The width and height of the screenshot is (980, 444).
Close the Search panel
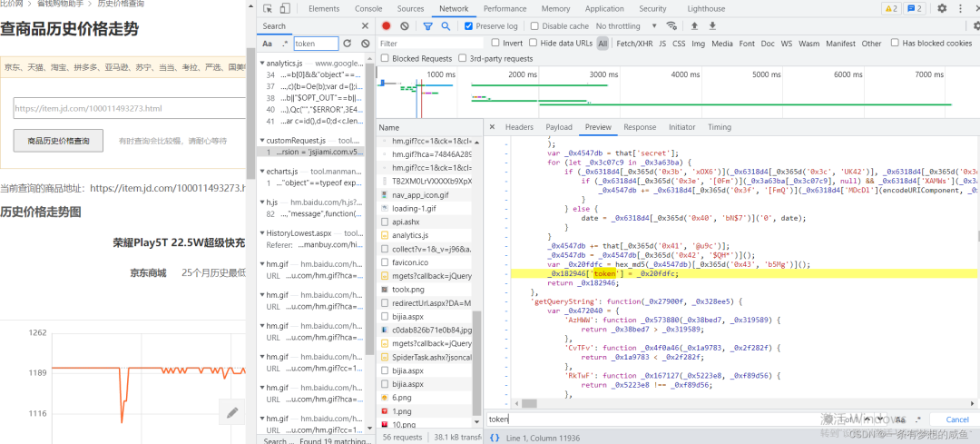[x=366, y=26]
